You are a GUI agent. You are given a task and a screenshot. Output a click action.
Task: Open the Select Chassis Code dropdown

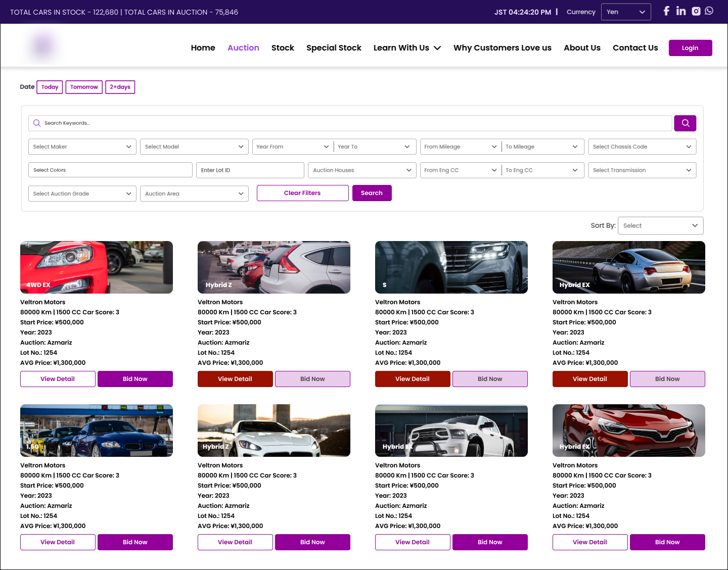tap(642, 147)
